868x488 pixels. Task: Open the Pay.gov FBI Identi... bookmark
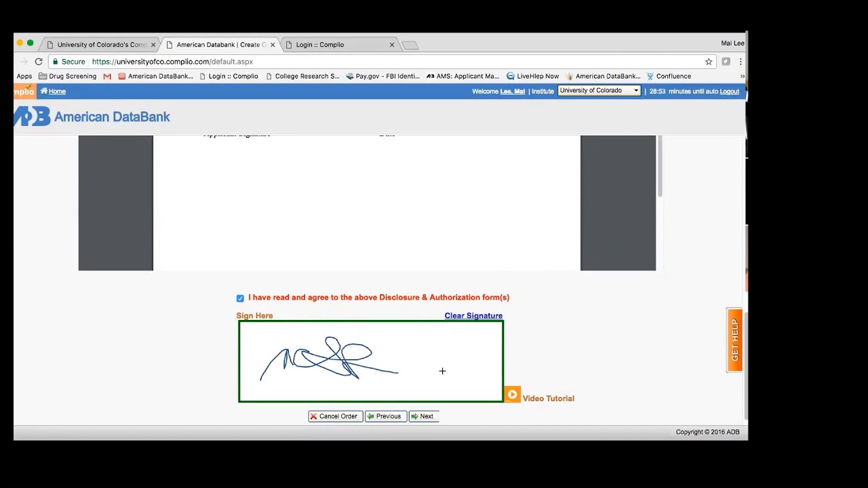pos(383,77)
